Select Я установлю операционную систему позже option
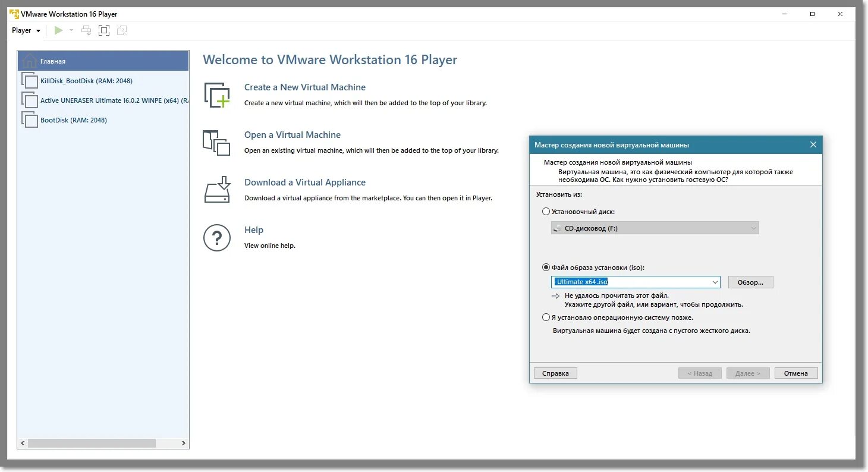 click(x=546, y=317)
